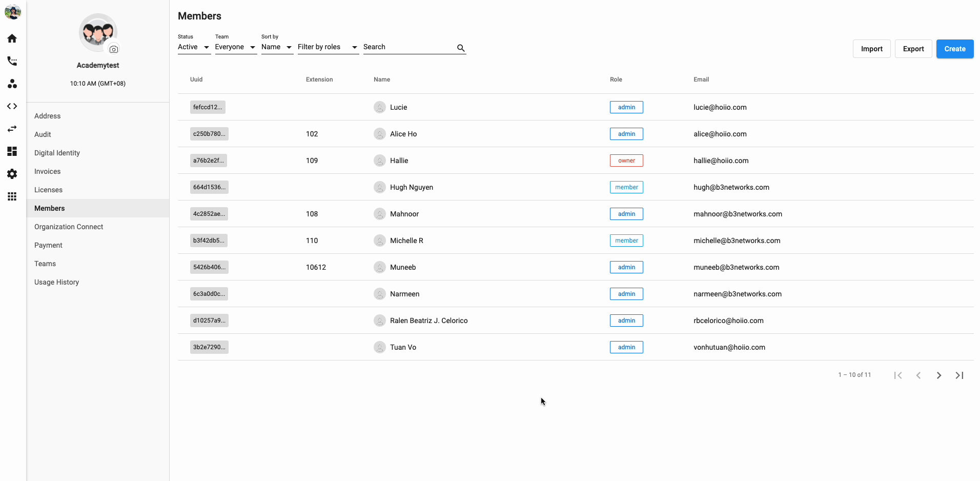The height and width of the screenshot is (481, 980).
Task: Open the Home icon in left rail
Action: [12, 38]
